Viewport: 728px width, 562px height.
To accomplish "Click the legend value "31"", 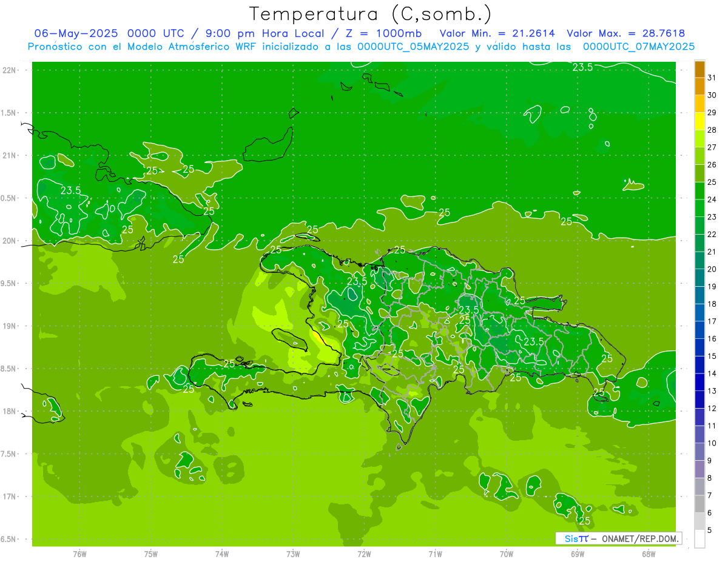I will pyautogui.click(x=712, y=78).
